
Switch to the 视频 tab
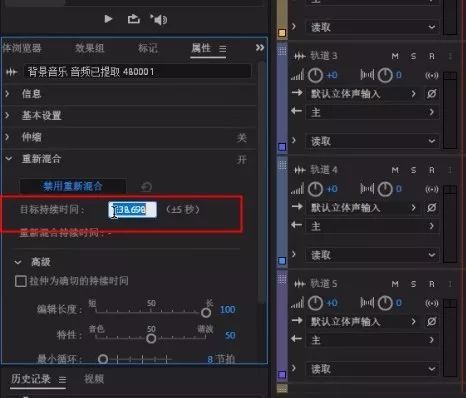coord(94,379)
